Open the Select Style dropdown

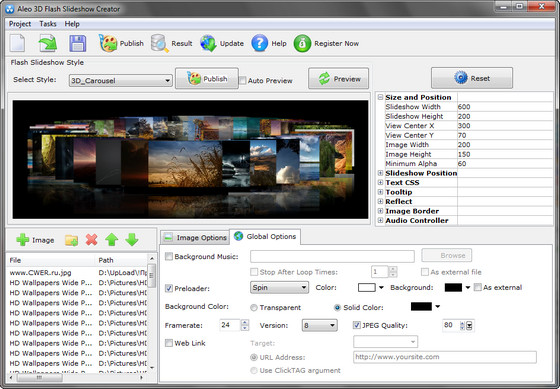click(120, 80)
